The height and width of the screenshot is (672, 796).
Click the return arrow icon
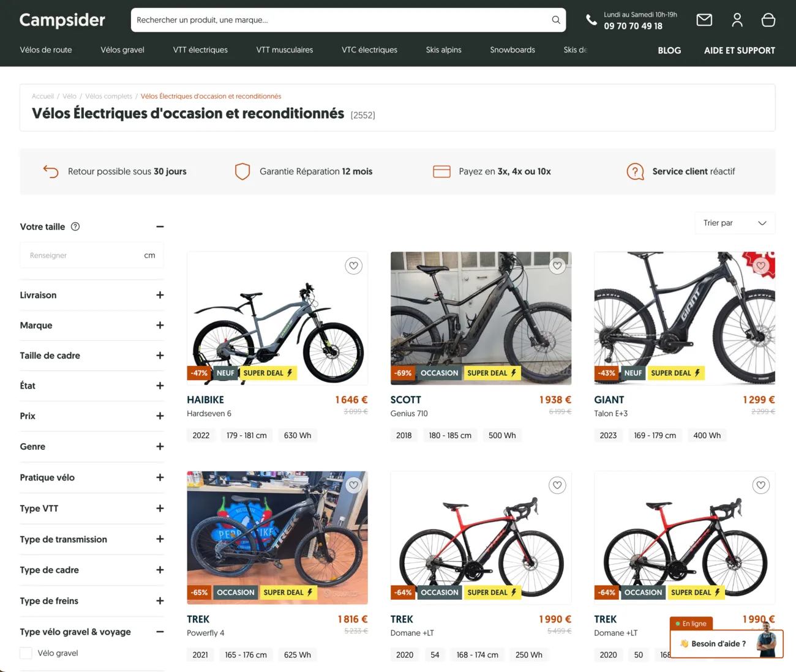click(x=51, y=171)
